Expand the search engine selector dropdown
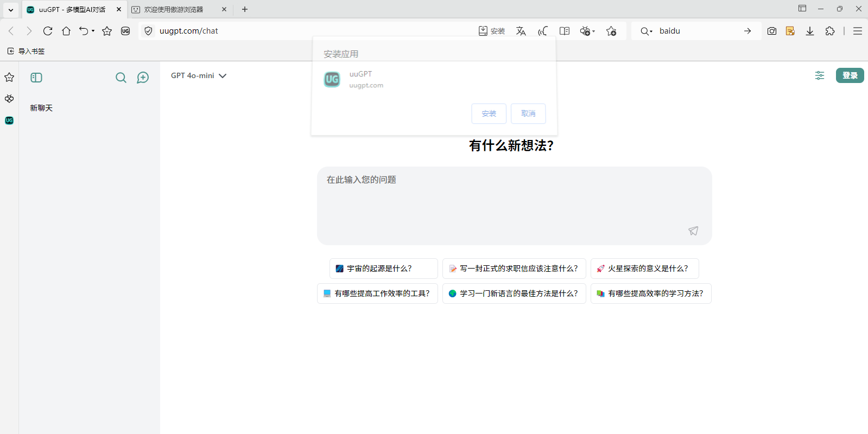The width and height of the screenshot is (868, 434). tap(646, 31)
